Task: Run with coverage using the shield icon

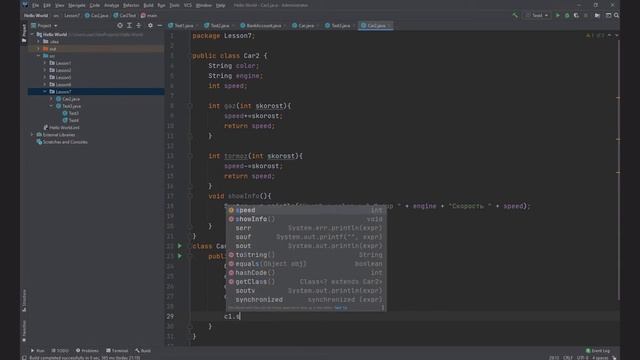Action: [576, 15]
